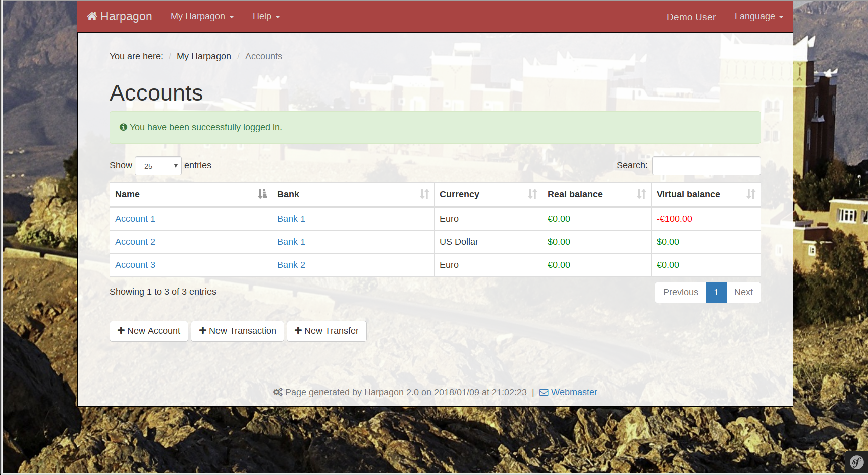The width and height of the screenshot is (868, 475).
Task: Click the sort icon on Real balance column
Action: tap(641, 194)
